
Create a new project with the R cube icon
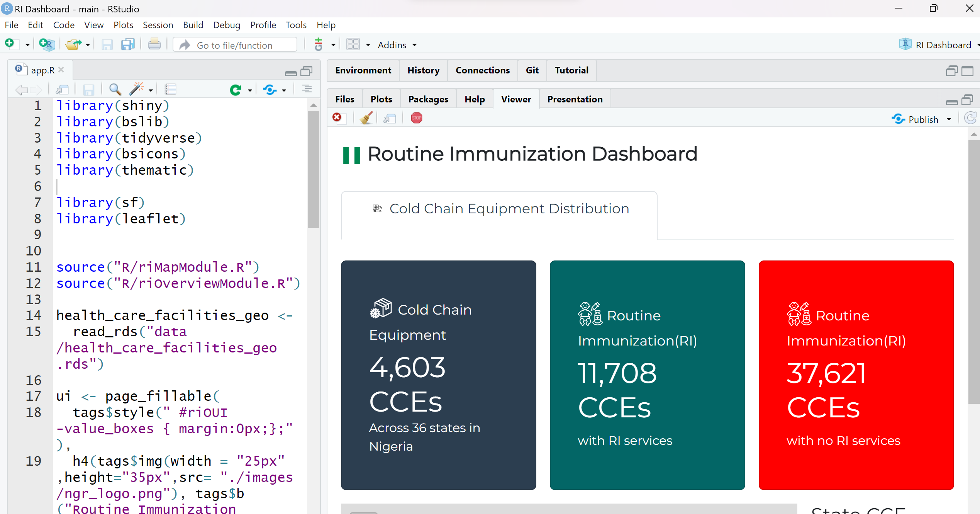(46, 44)
